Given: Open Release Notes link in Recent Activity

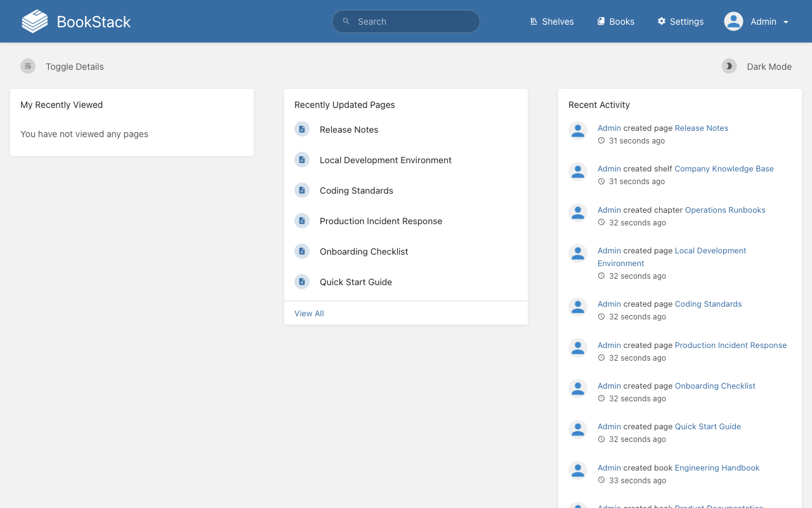Looking at the screenshot, I should [702, 128].
